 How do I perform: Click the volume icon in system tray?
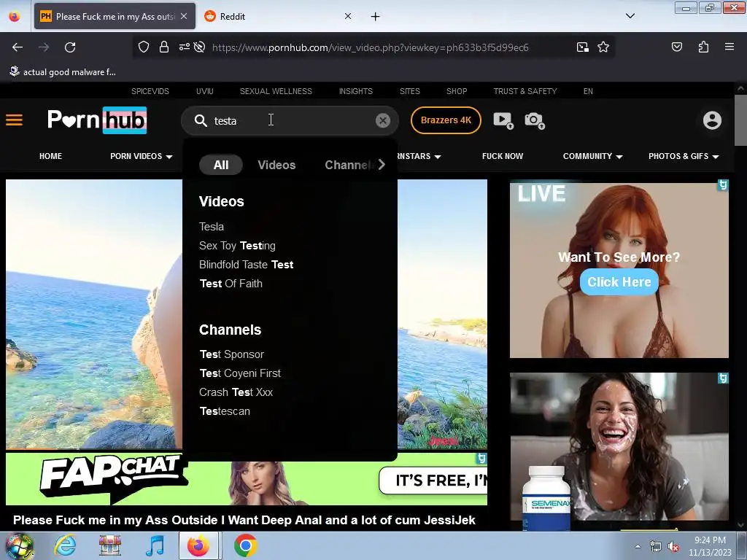[x=673, y=547]
